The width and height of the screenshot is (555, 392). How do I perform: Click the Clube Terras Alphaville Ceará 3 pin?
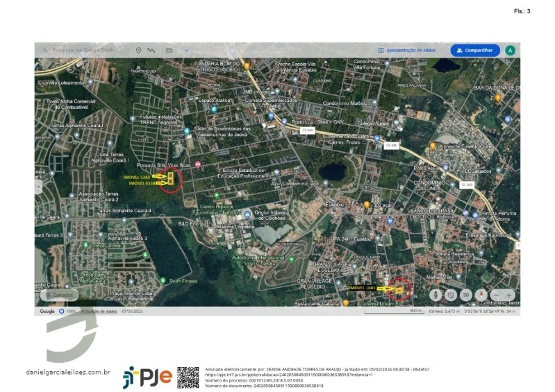tap(101, 235)
